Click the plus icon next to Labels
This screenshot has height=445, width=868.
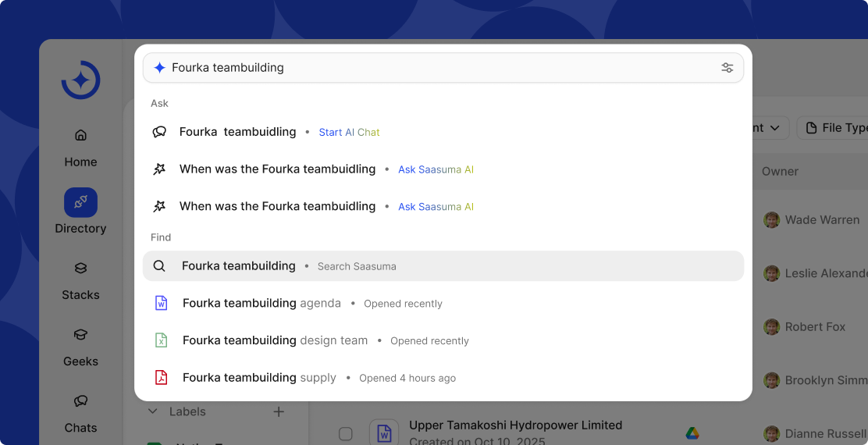pyautogui.click(x=279, y=411)
